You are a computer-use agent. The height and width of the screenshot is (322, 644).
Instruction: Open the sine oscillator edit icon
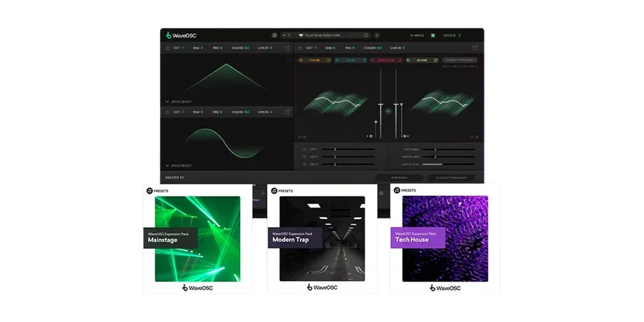(x=287, y=112)
